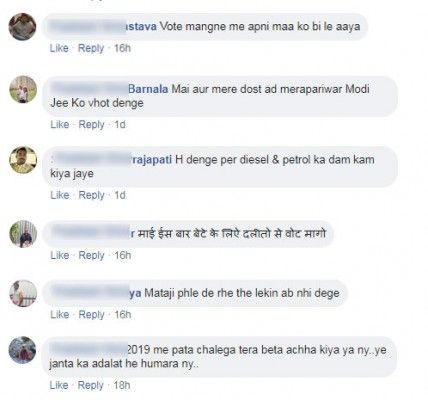Like the 'Vote mangne me apni maa' comment
The width and height of the screenshot is (428, 400).
click(59, 48)
